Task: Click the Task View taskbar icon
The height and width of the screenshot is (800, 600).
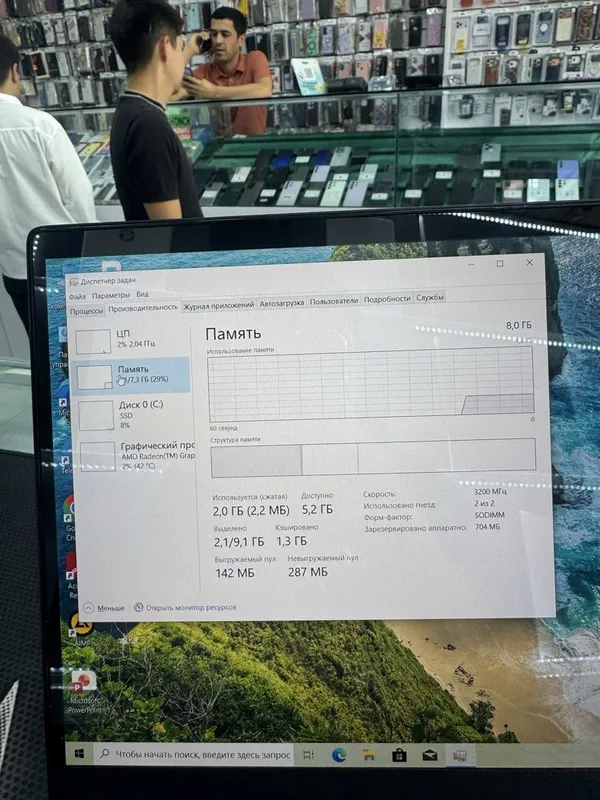Action: (308, 755)
